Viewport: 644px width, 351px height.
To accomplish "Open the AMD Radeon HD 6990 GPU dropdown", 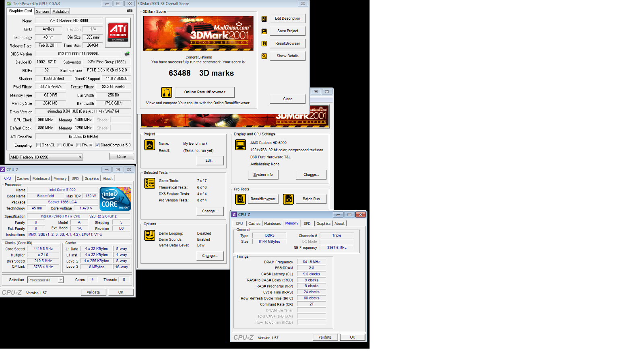I will coord(46,157).
